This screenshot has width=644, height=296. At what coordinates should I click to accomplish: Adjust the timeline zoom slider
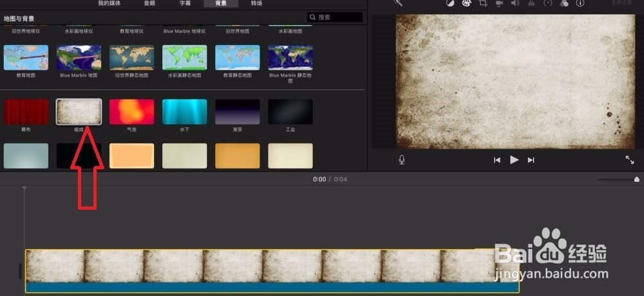618,180
